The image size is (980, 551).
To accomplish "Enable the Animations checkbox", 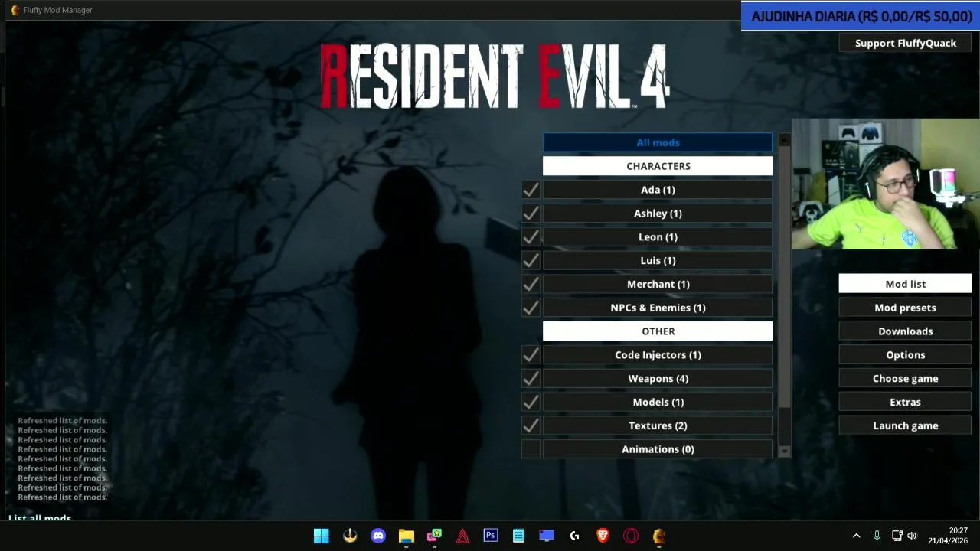I will tap(531, 449).
